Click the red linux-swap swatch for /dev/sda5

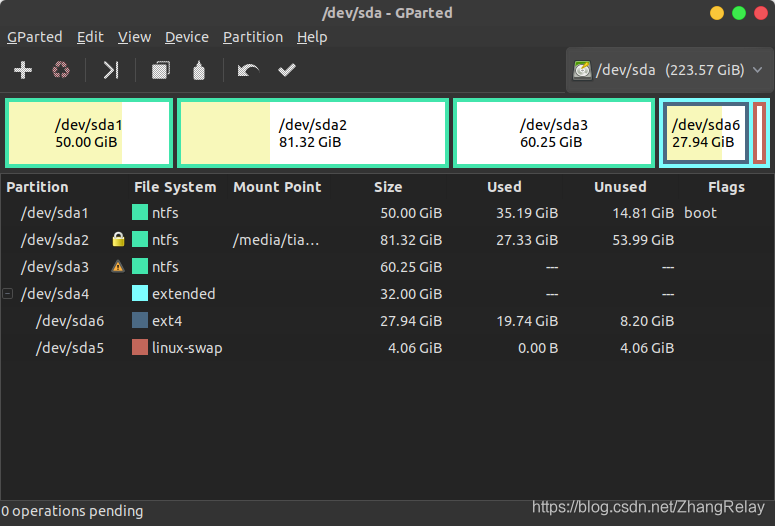click(140, 348)
